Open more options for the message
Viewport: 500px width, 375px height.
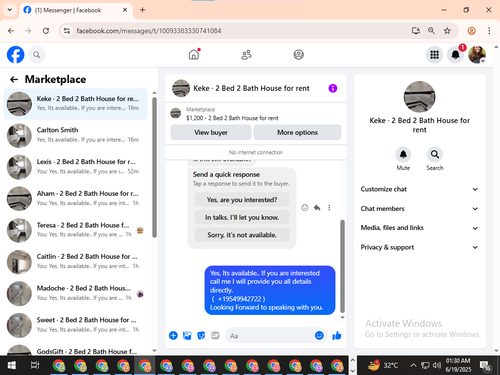[329, 208]
